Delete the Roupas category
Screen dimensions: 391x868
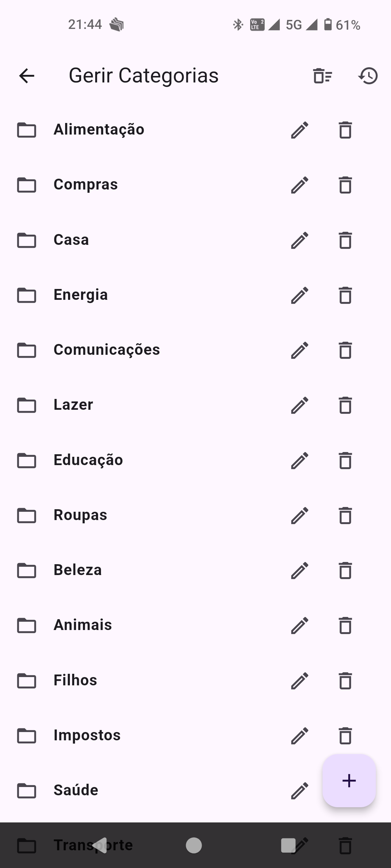[345, 516]
